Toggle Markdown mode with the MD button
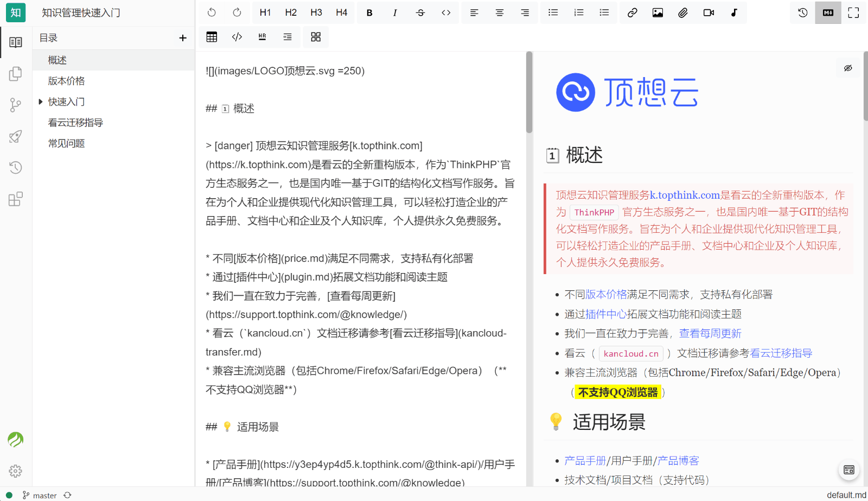Viewport: 868px width, 501px height. pos(827,12)
